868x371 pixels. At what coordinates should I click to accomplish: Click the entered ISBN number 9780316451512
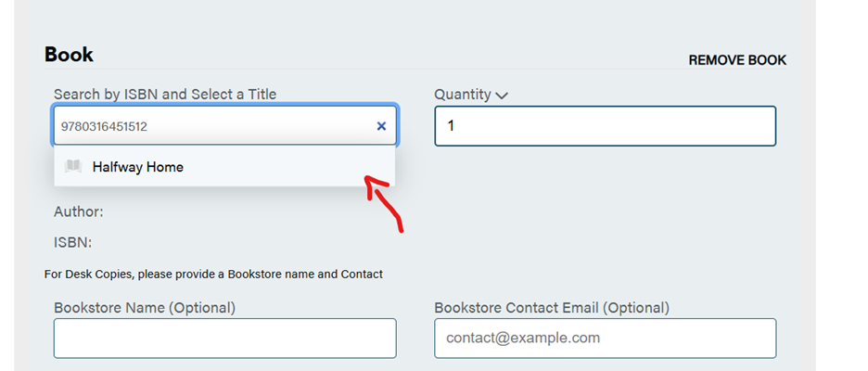tap(104, 126)
